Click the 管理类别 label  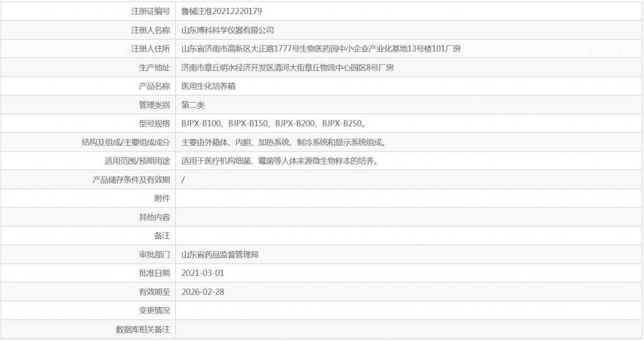click(x=155, y=105)
